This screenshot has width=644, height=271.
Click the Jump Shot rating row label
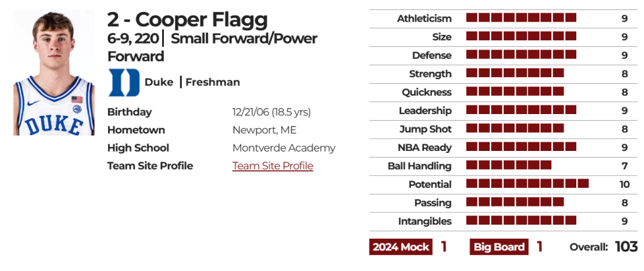pyautogui.click(x=425, y=129)
